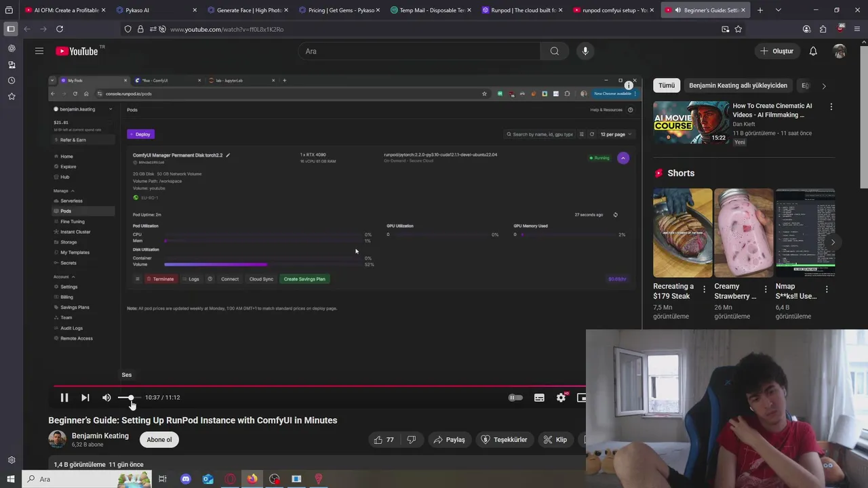Click the Teşekkürler button
This screenshot has width=868, height=488.
[504, 440]
